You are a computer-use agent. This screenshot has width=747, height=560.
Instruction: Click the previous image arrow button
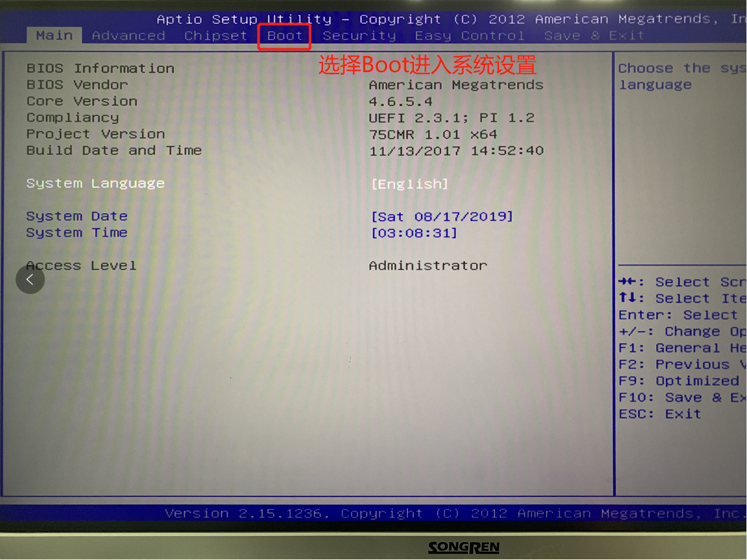click(30, 279)
